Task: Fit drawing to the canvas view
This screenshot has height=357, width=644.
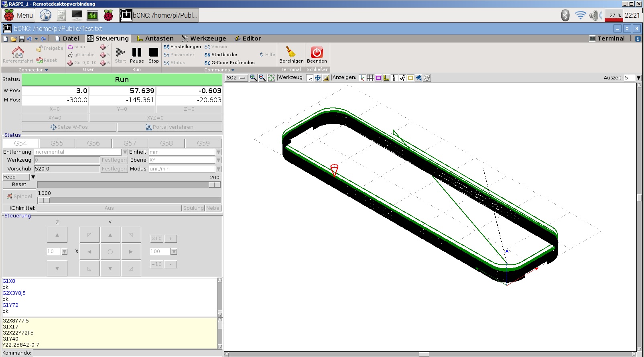Action: click(271, 78)
